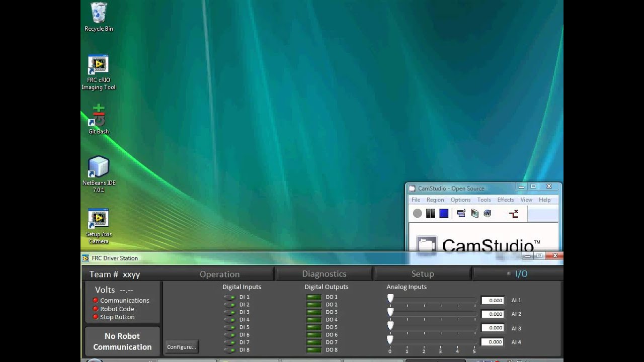Click the AI 4 analog input slider
Screen dimensions: 644x362
coord(432,342)
